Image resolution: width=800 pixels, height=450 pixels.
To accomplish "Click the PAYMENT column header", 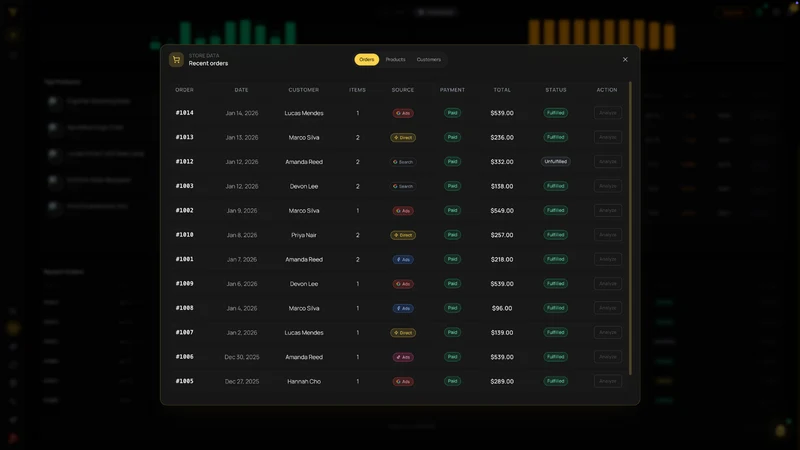I will (x=453, y=90).
